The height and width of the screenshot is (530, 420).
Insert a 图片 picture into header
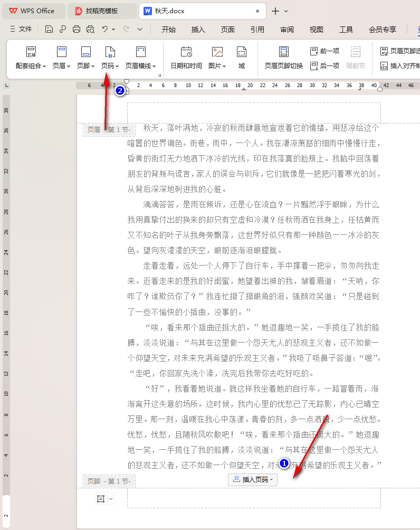click(217, 58)
